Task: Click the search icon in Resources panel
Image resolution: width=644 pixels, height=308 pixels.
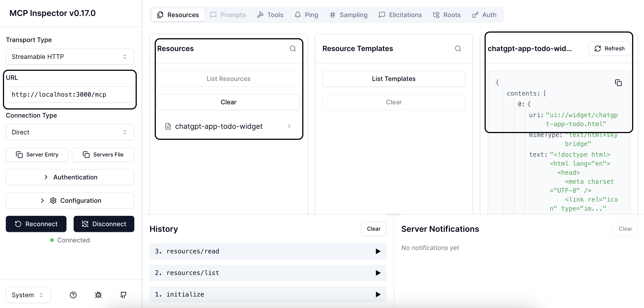Action: coord(293,49)
